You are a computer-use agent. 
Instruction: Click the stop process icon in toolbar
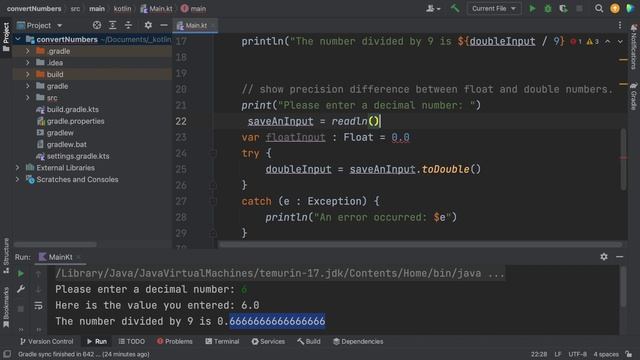(x=579, y=9)
